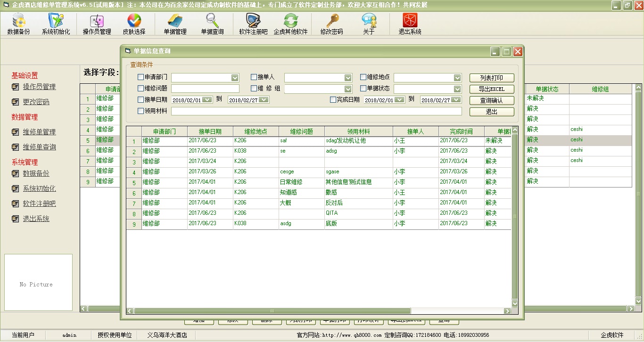Check the 领用材料 checkbox
This screenshot has width=644, height=342.
tap(140, 111)
